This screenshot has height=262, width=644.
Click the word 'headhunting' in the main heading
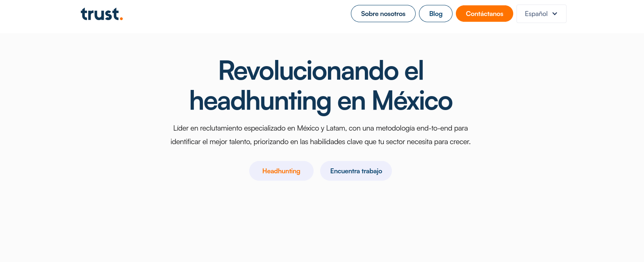pos(260,101)
